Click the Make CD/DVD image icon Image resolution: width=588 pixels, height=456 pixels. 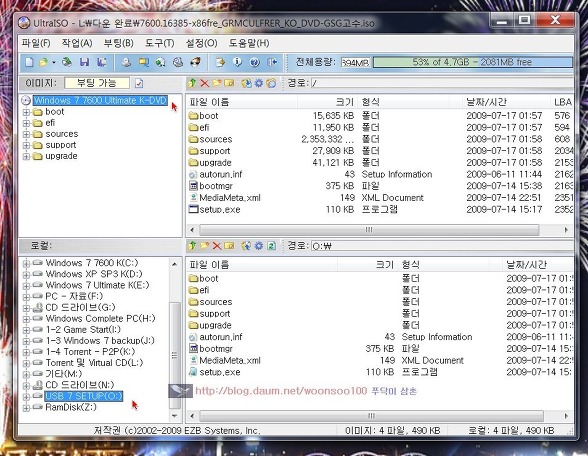pyautogui.click(x=126, y=62)
